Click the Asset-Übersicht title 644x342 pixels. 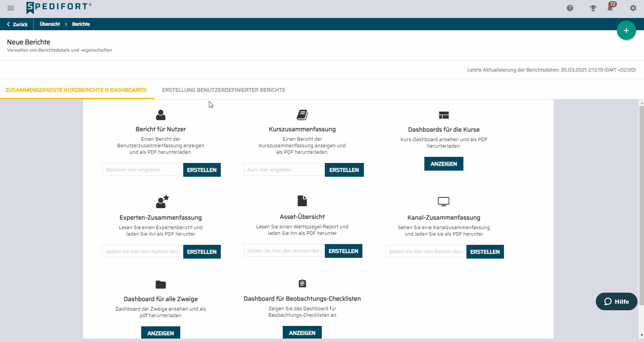tap(302, 217)
